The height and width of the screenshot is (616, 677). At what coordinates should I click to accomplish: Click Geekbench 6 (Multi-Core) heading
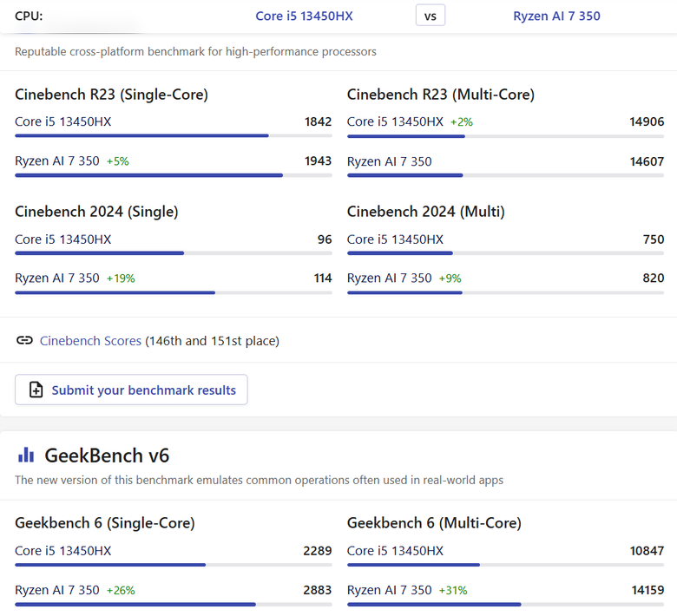pos(434,523)
